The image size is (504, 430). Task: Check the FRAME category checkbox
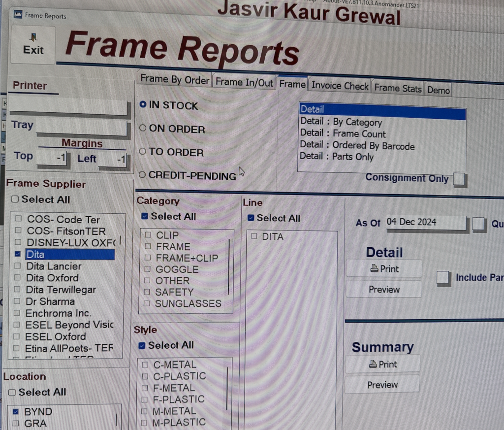[148, 246]
